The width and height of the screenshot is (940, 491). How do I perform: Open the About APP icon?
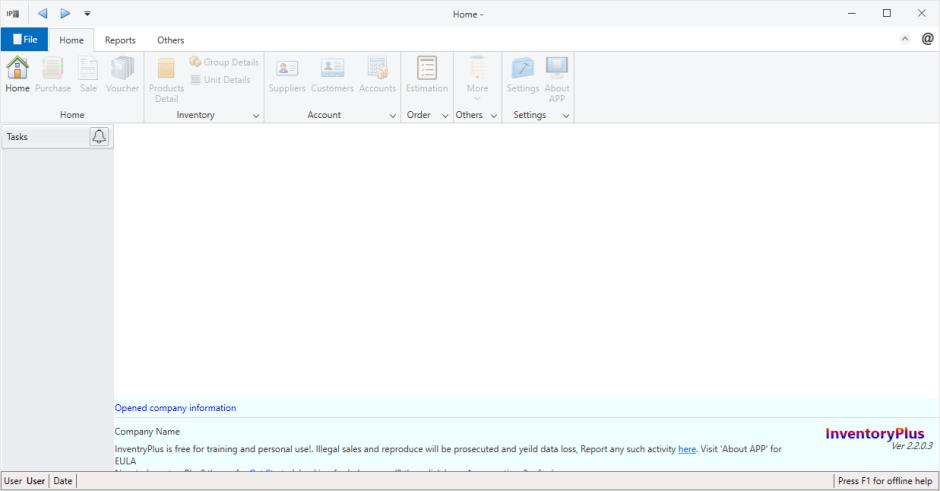[x=557, y=80]
